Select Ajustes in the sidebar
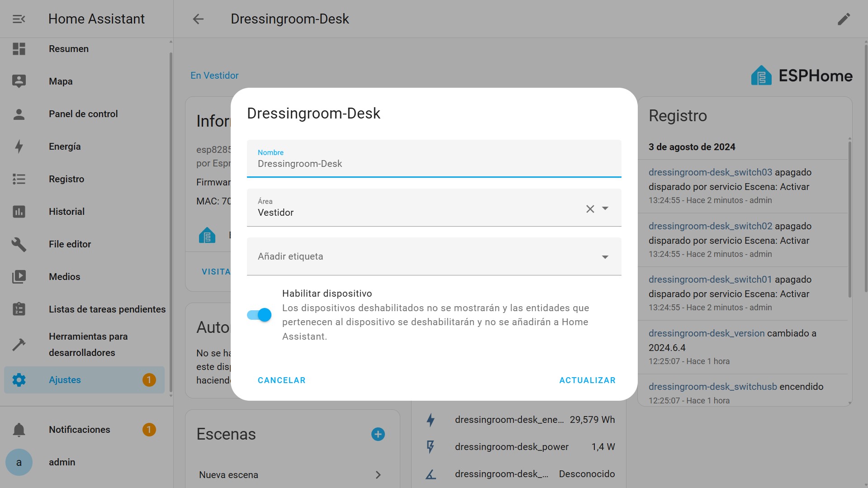This screenshot has height=488, width=868. coord(65,380)
